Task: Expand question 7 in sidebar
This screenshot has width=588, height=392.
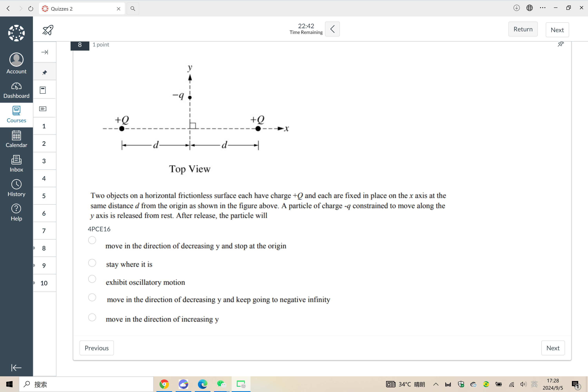Action: point(43,230)
